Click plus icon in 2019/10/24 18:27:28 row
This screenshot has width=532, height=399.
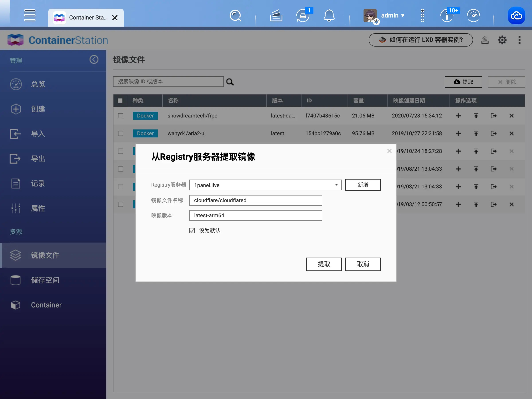[x=458, y=151]
